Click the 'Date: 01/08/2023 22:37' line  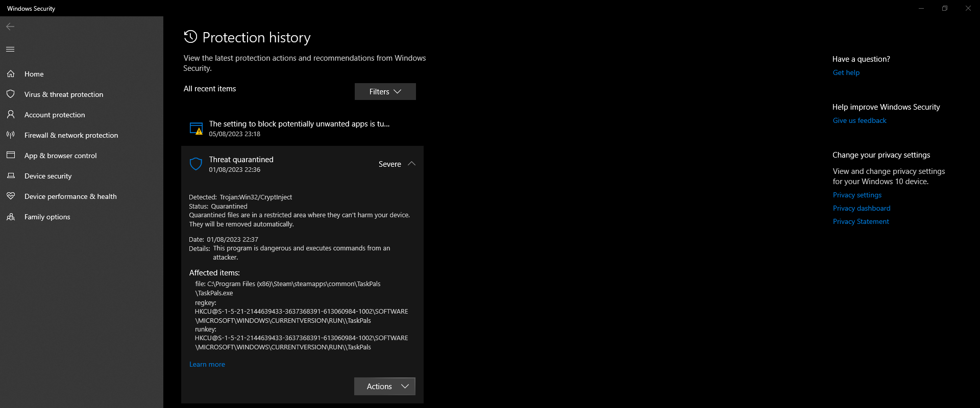click(224, 240)
